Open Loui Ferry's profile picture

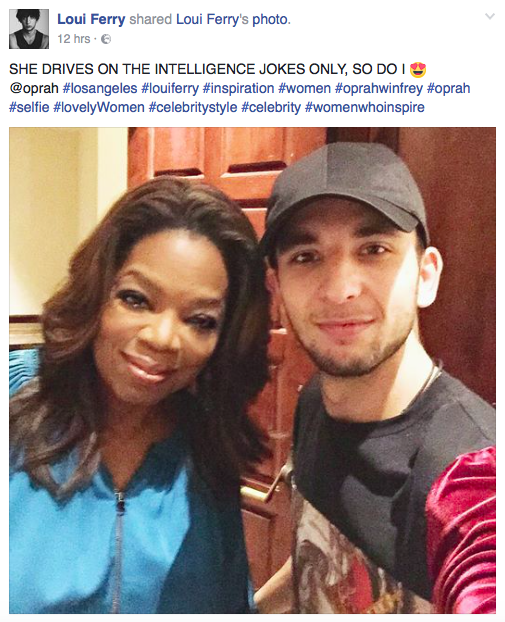click(x=29, y=29)
